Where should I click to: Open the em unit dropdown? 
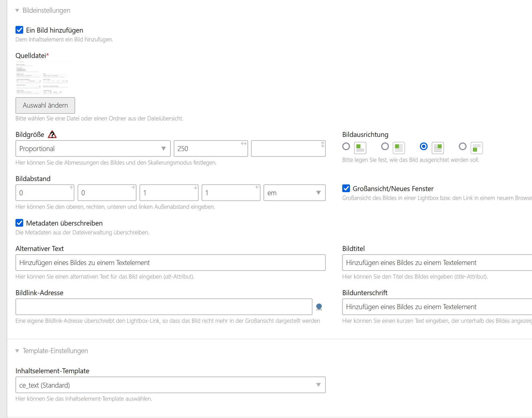point(294,193)
